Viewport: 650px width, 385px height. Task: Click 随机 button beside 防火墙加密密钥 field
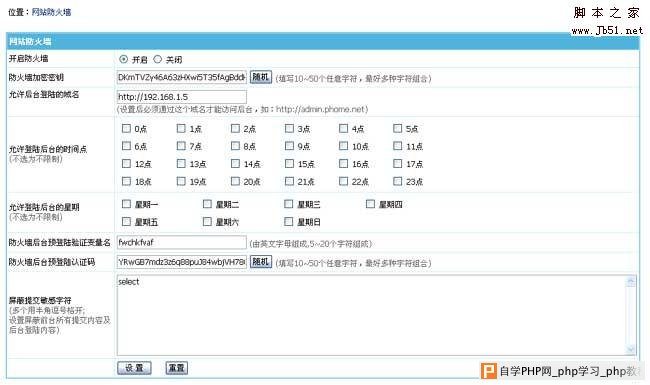pyautogui.click(x=261, y=77)
